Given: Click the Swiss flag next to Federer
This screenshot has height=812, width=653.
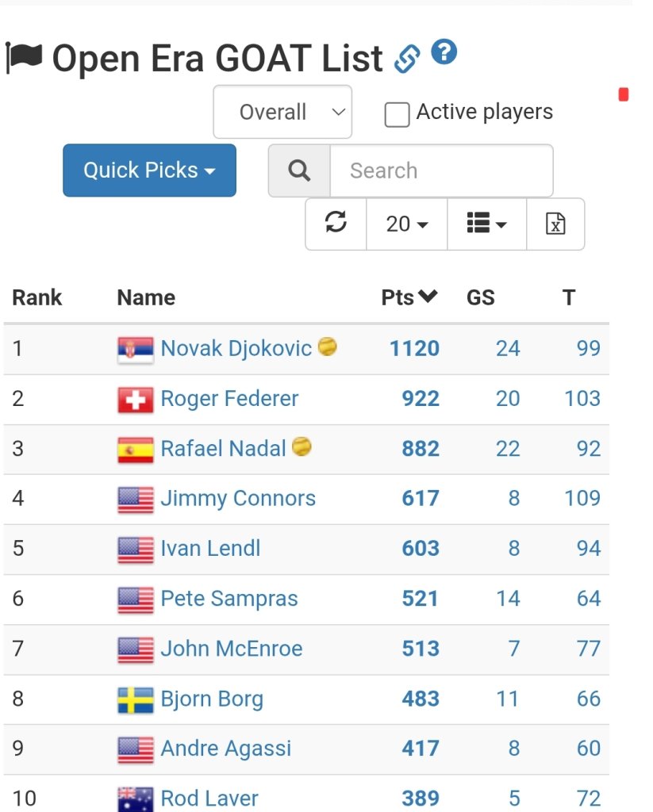Looking at the screenshot, I should [x=136, y=400].
